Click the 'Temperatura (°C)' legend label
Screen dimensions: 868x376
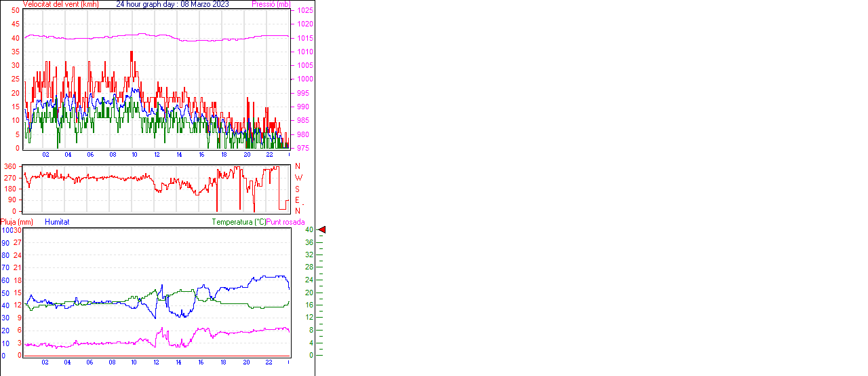(x=239, y=222)
